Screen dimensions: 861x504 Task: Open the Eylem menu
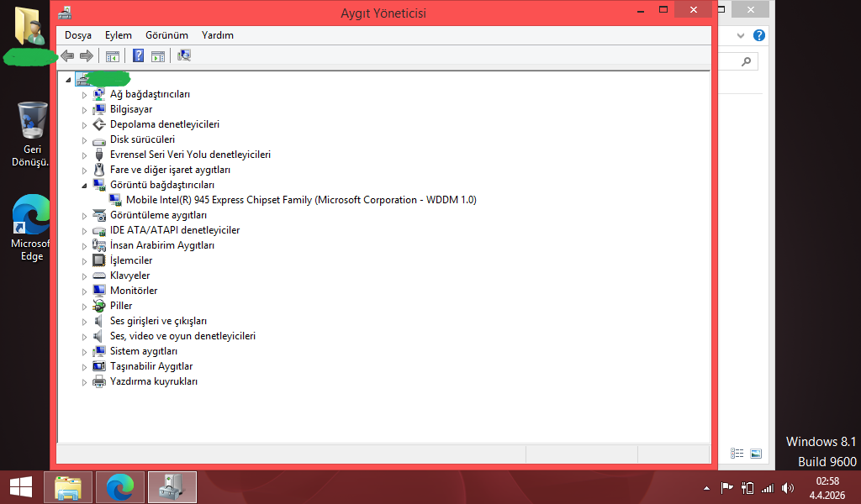point(119,35)
